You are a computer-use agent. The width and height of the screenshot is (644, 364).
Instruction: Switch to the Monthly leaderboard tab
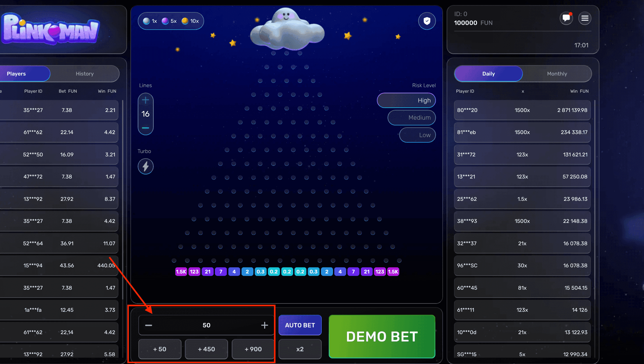[x=557, y=74]
